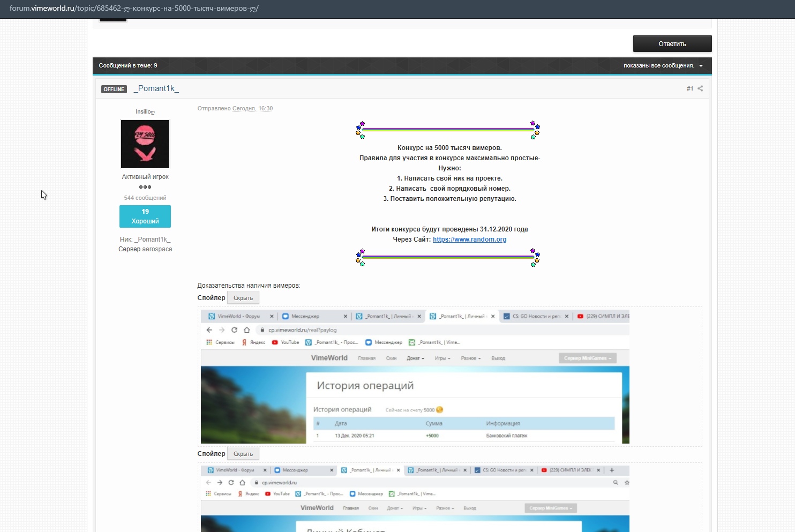Click the heading 'Конкурс на 5000 тысяч вимеров.'
Viewport: 795px width, 532px height.
[x=450, y=148]
